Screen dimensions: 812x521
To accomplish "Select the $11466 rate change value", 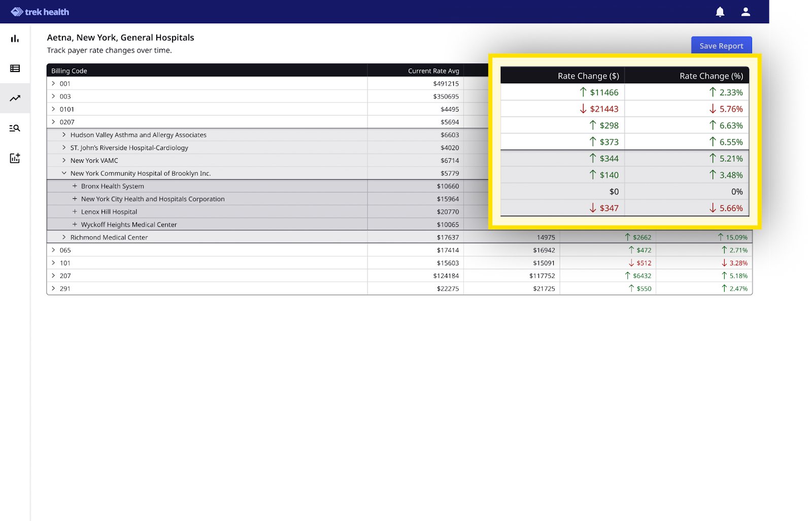I will pyautogui.click(x=599, y=92).
